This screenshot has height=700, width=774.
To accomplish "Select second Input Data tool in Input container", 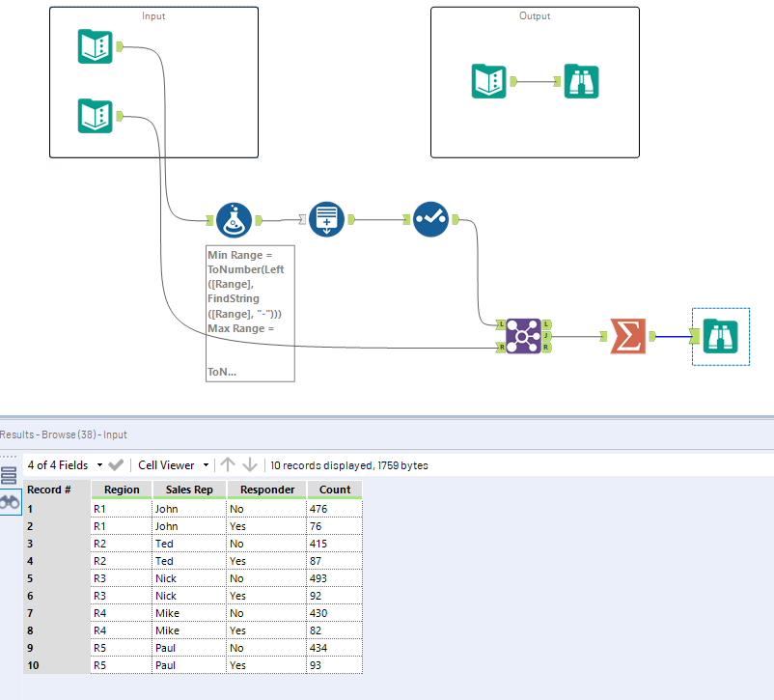I will (x=95, y=117).
